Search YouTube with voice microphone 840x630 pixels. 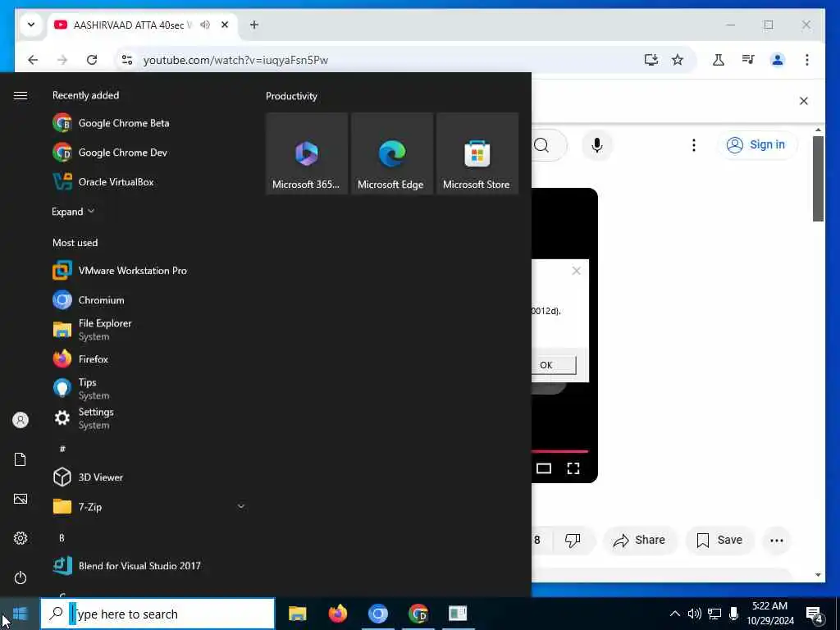coord(597,145)
